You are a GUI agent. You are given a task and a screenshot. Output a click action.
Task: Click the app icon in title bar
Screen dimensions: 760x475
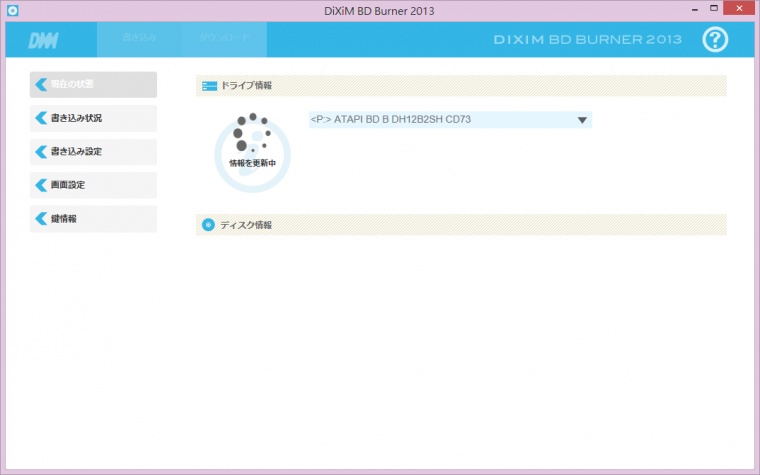(x=13, y=10)
